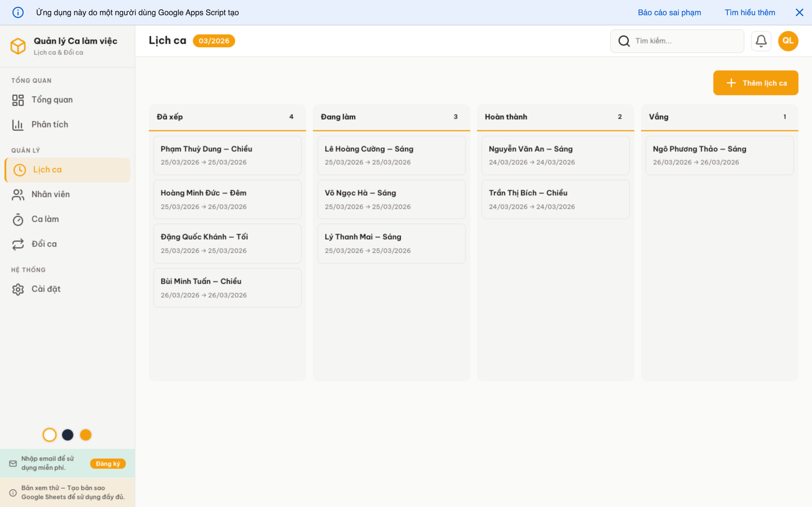The image size is (812, 507).
Task: Click the Đăng ký signup button
Action: [x=108, y=463]
